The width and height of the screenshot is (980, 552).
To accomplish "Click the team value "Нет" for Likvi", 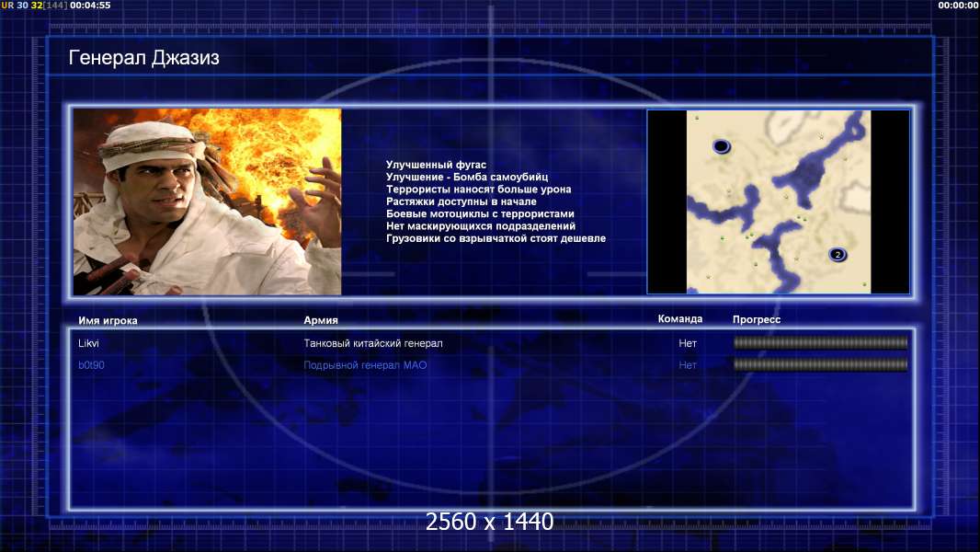I will [688, 343].
